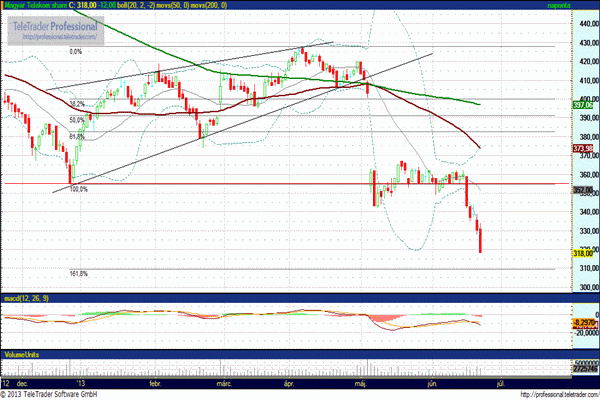The width and height of the screenshot is (600, 400).
Task: Click the macd(12, 26, 9) panel header
Action: click(25, 299)
